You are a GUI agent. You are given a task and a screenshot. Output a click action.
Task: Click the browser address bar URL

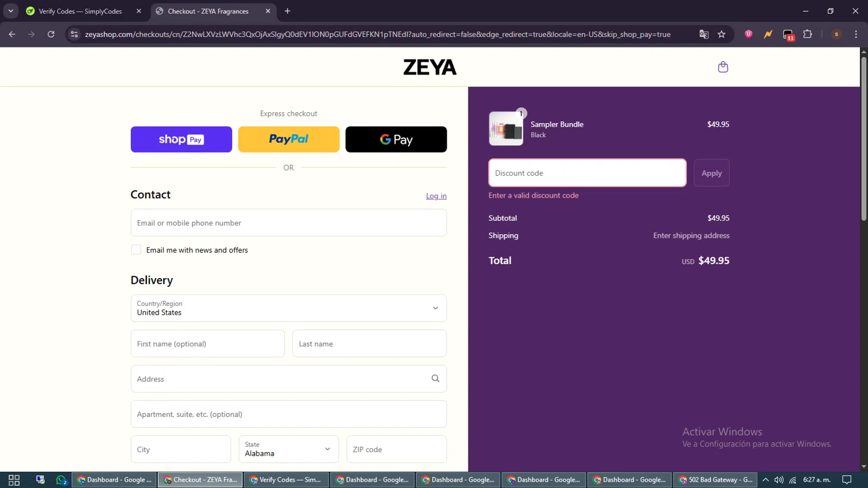(378, 34)
